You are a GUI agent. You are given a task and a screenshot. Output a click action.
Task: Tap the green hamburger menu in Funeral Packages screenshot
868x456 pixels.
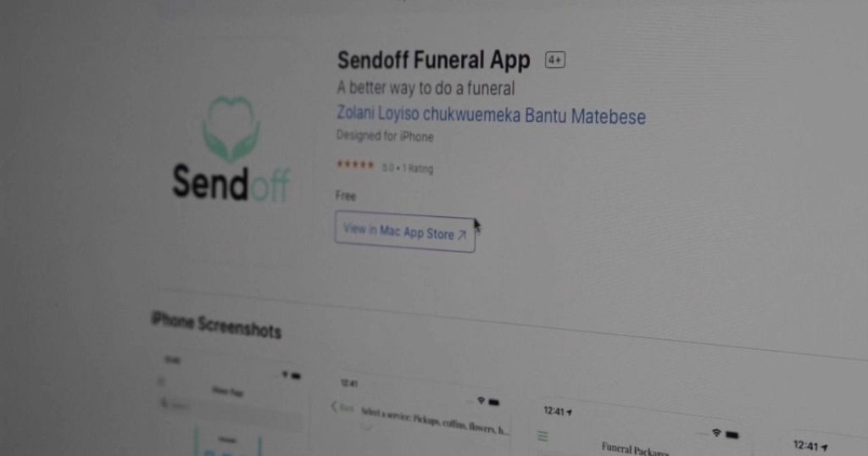click(542, 436)
